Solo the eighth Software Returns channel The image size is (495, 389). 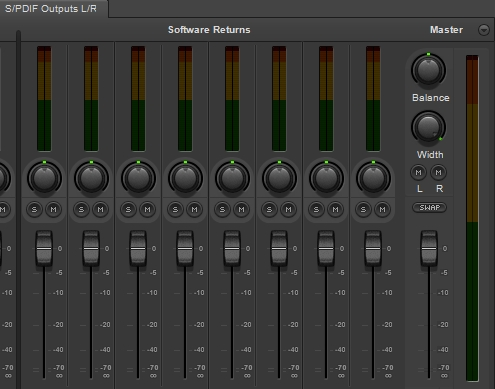pos(363,209)
